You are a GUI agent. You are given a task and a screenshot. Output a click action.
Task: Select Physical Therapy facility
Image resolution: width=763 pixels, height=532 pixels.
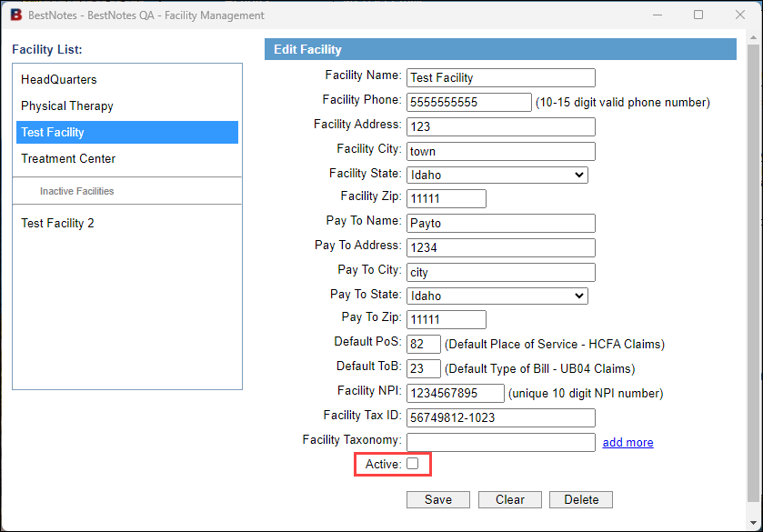click(67, 106)
